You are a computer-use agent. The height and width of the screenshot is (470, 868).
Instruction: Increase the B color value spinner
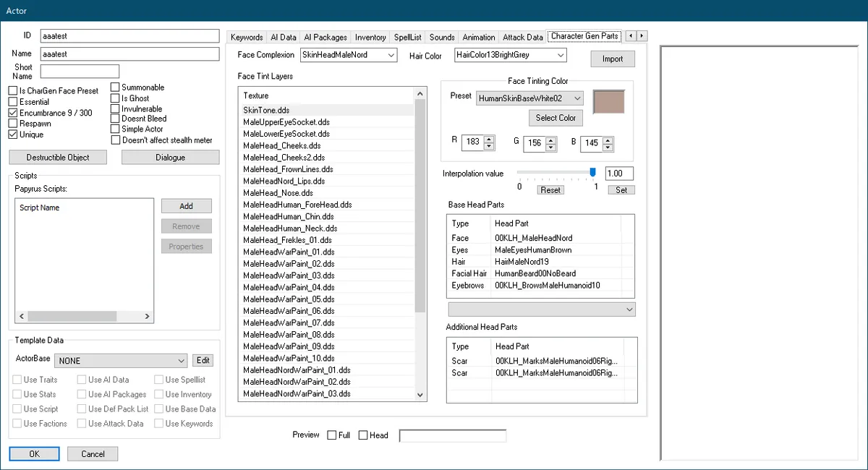click(x=608, y=139)
